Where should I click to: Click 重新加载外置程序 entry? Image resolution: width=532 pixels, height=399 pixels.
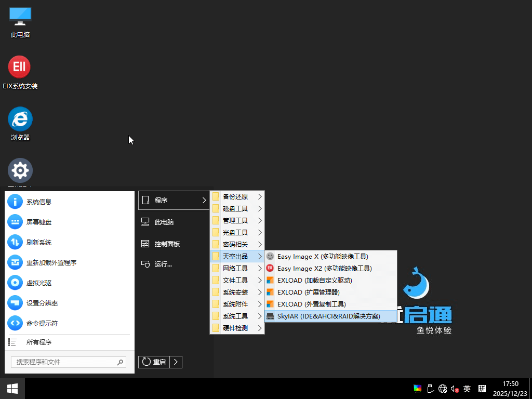point(70,262)
